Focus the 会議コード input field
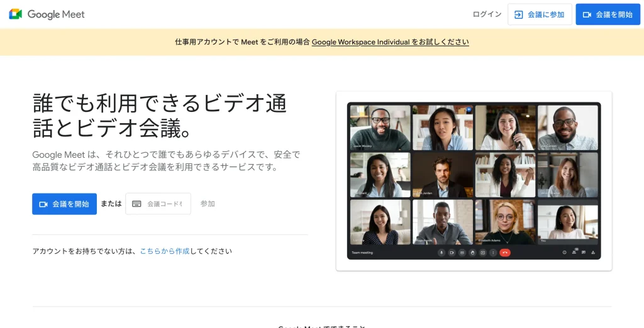This screenshot has width=644, height=328. coord(158,204)
